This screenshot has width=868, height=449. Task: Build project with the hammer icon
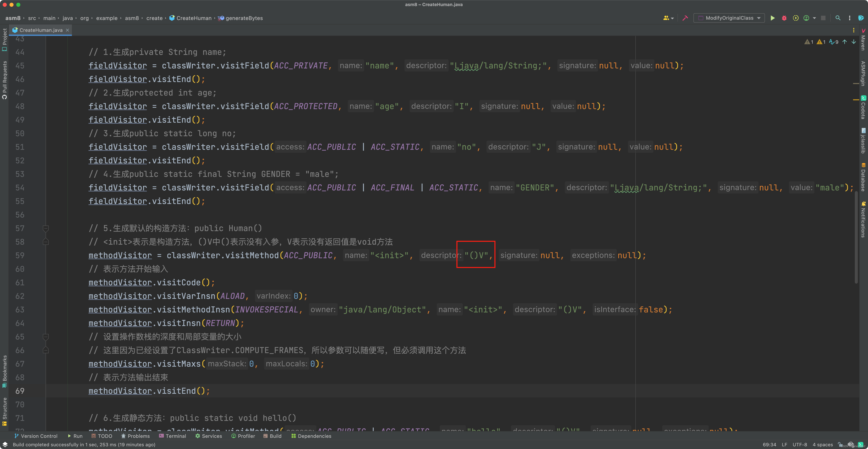point(685,18)
